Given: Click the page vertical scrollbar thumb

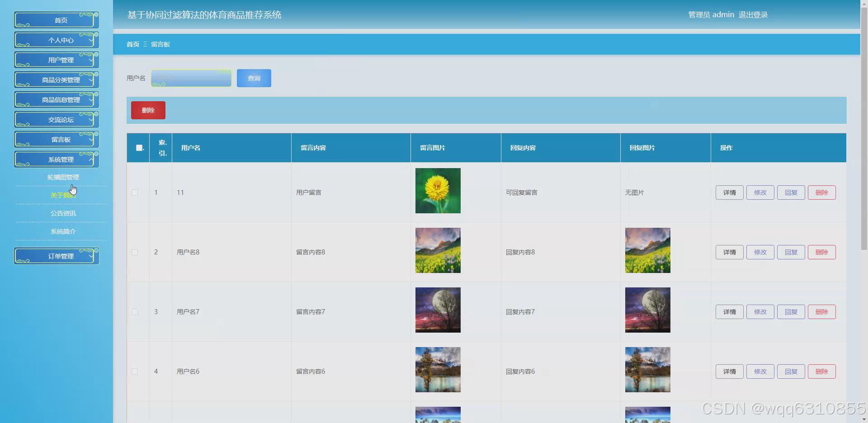Looking at the screenshot, I should click(864, 129).
